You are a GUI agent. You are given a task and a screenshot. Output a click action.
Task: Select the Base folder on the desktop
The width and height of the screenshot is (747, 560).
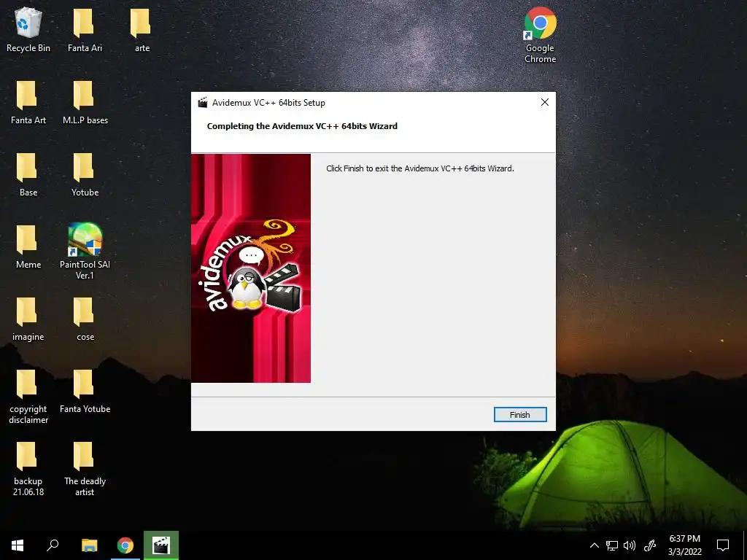click(x=28, y=175)
